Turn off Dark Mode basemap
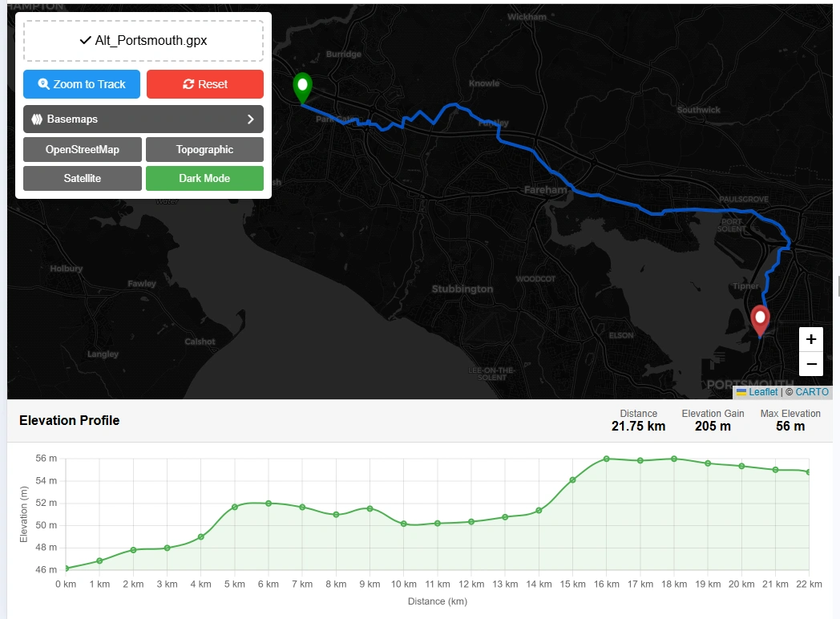 (204, 178)
